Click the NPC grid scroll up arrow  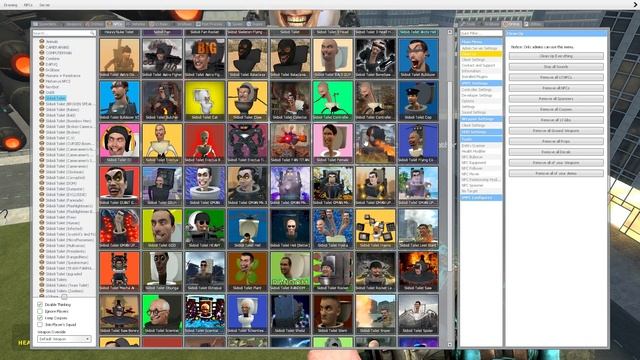(x=450, y=32)
